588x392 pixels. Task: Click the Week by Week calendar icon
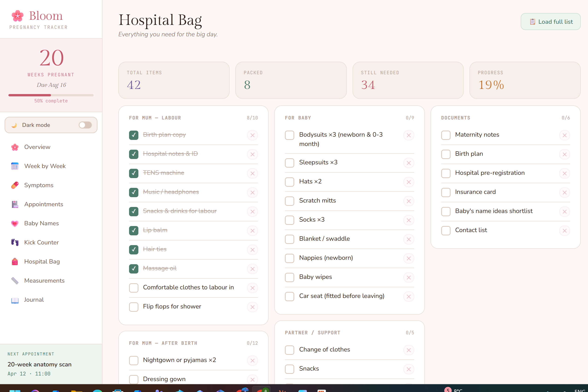(15, 166)
